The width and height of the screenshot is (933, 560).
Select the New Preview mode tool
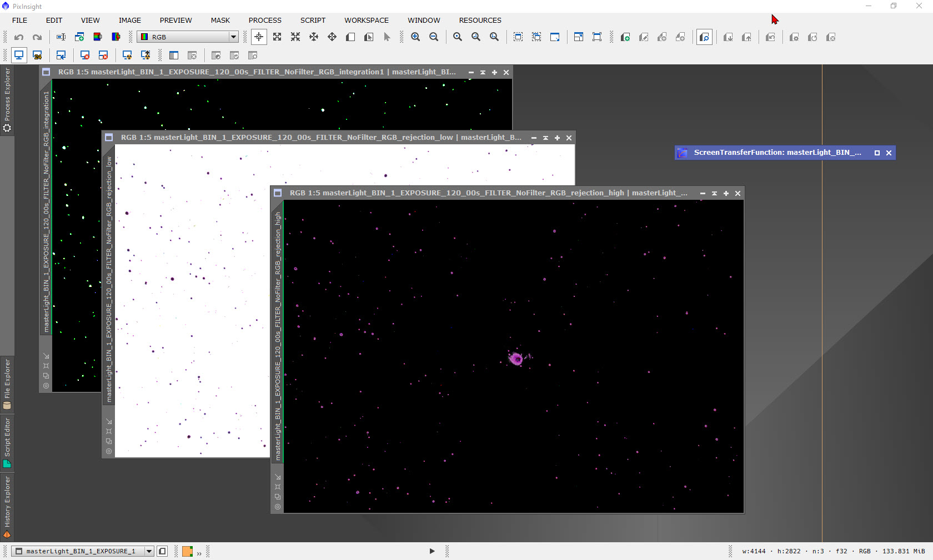point(350,37)
